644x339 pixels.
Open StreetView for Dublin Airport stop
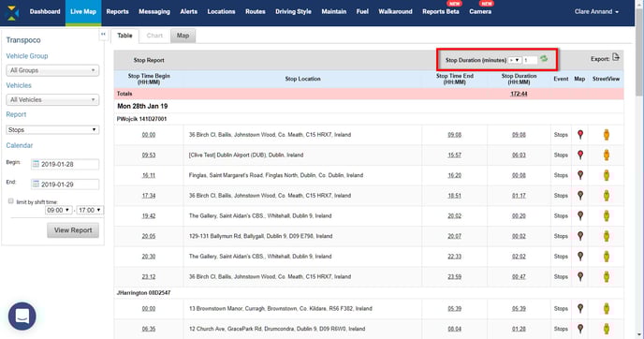(607, 155)
